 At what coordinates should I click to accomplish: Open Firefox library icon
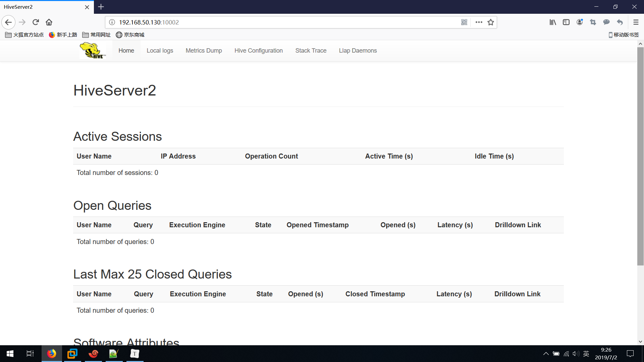click(x=553, y=22)
